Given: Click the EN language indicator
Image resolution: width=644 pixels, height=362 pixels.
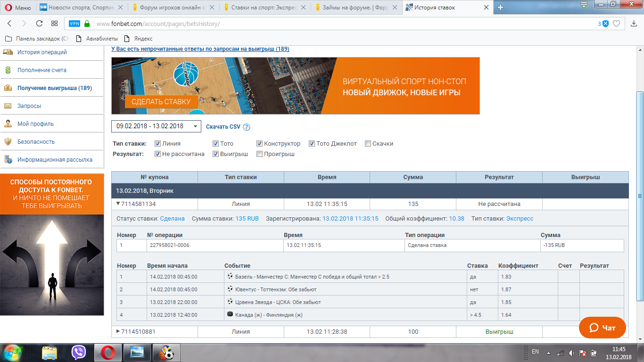Looking at the screenshot, I should click(535, 352).
